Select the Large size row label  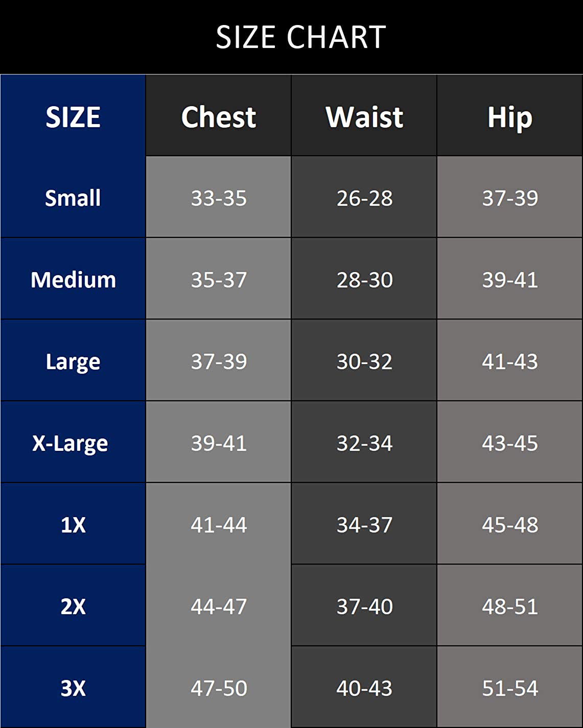click(73, 361)
